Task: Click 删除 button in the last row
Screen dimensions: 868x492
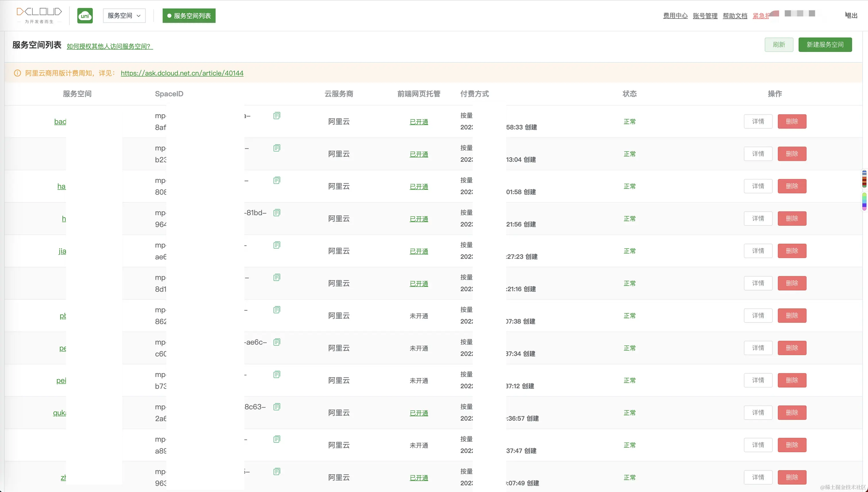Action: click(792, 477)
